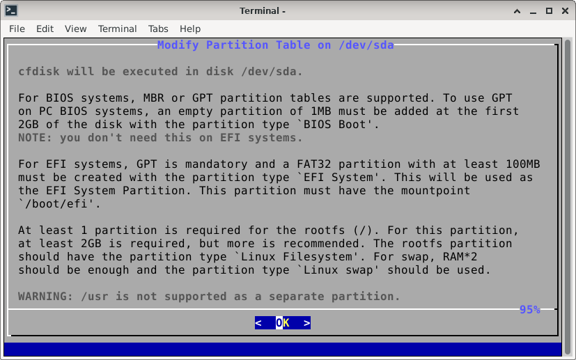Click the line starting "For EFI systems, GPT is mandatory"

279,164
